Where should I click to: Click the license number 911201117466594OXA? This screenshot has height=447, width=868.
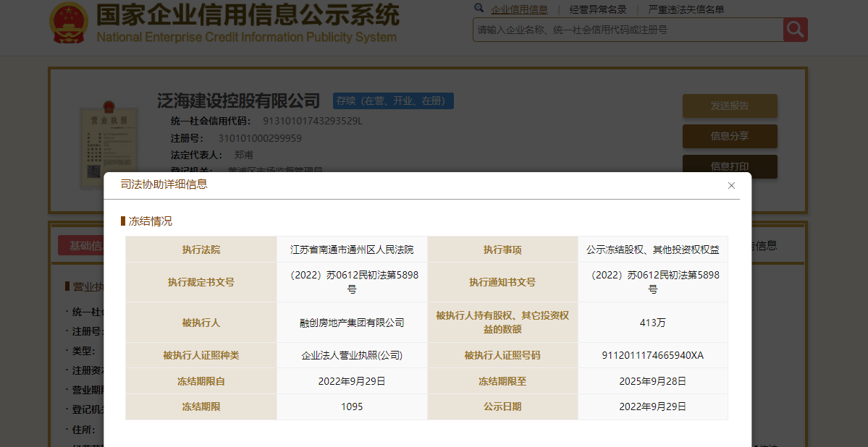click(x=653, y=355)
